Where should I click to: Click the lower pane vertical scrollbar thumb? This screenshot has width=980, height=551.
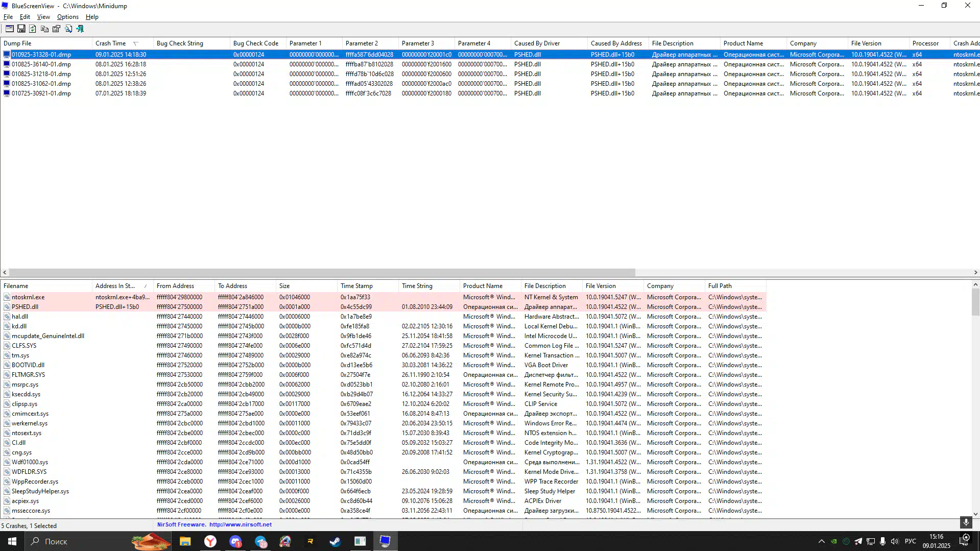(x=975, y=302)
